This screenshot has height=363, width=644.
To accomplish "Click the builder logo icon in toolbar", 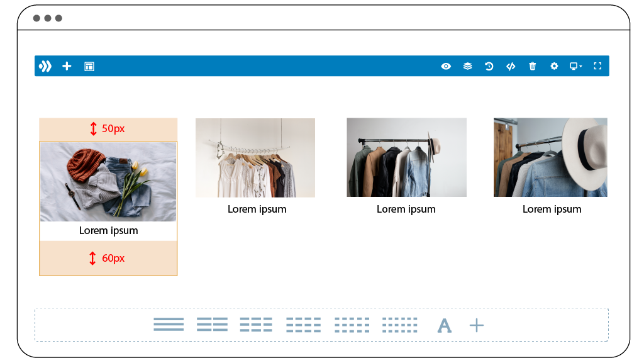I will (x=45, y=66).
